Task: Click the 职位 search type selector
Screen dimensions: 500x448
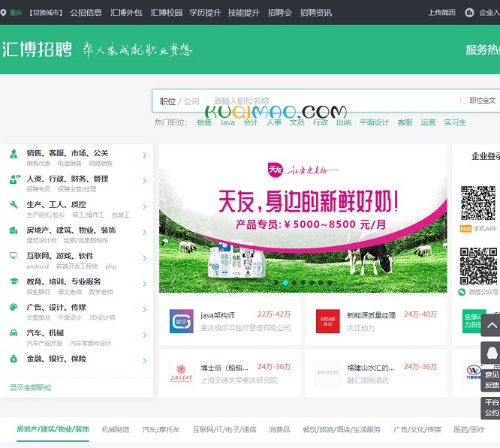Action: pos(167,101)
